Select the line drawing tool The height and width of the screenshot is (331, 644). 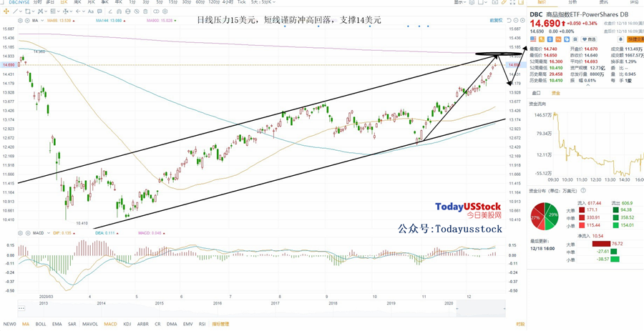15,11
